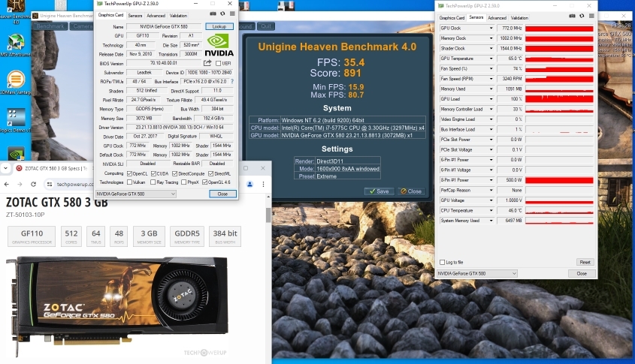Toggle the DirectML checkbox
The height and width of the screenshot is (364, 635).
210,173
